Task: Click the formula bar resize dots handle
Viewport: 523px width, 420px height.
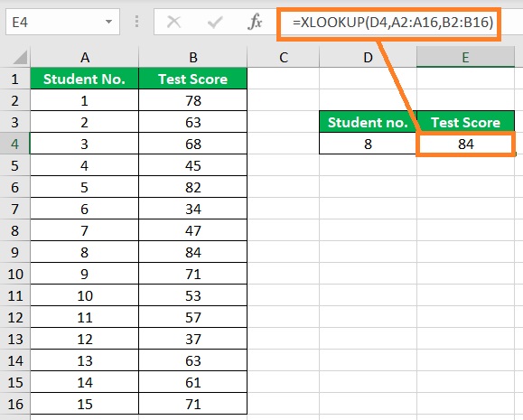Action: click(136, 22)
